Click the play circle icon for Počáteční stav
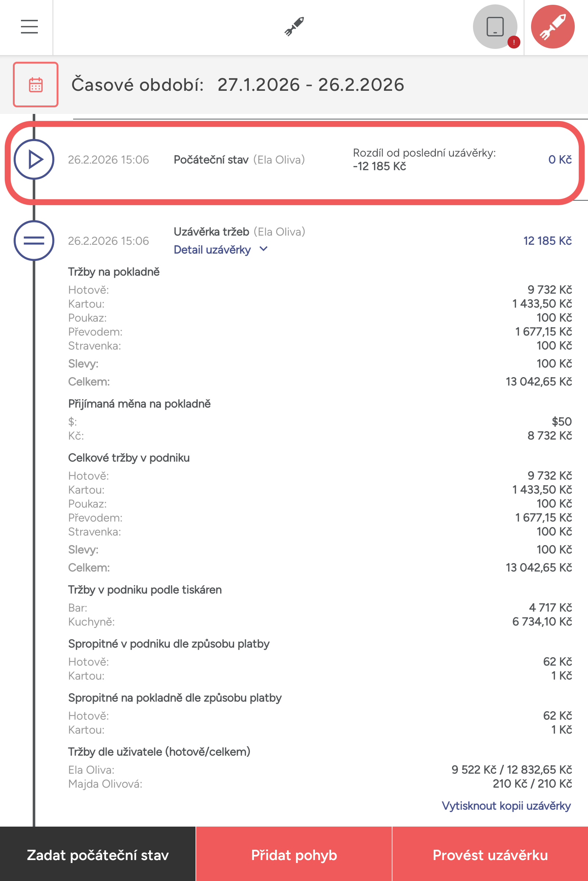The width and height of the screenshot is (588, 881). (34, 160)
